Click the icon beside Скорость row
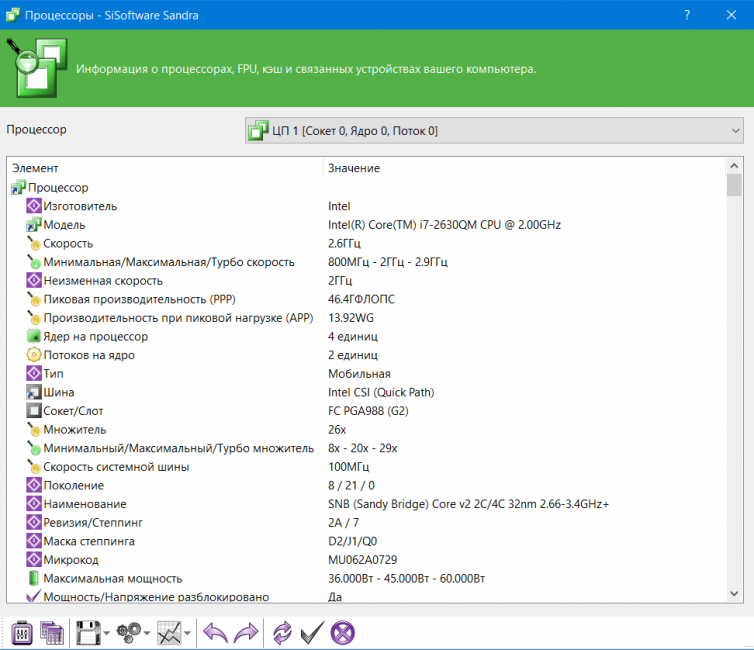Image resolution: width=754 pixels, height=650 pixels. [34, 243]
